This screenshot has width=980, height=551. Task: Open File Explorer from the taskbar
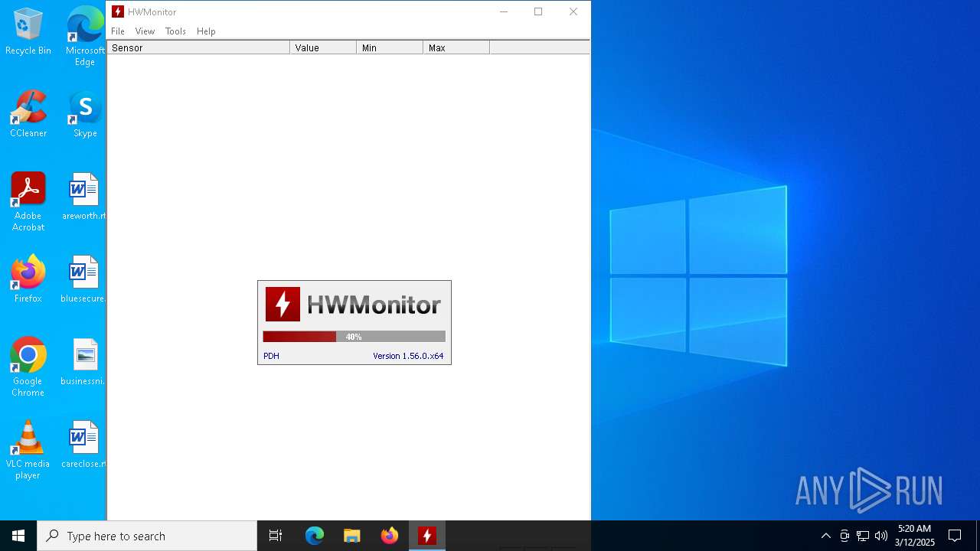click(352, 536)
